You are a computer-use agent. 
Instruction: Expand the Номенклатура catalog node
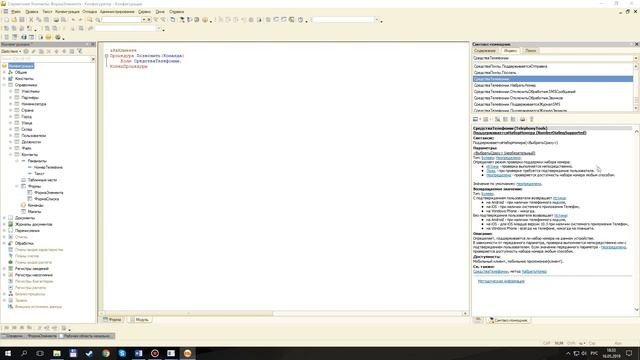pyautogui.click(x=11, y=104)
